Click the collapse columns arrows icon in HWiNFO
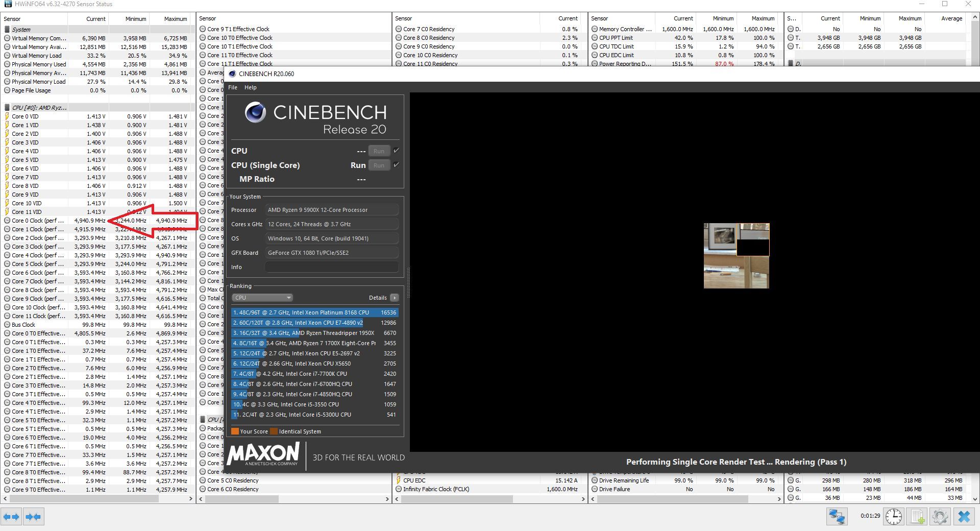This screenshot has width=980, height=531. click(33, 517)
